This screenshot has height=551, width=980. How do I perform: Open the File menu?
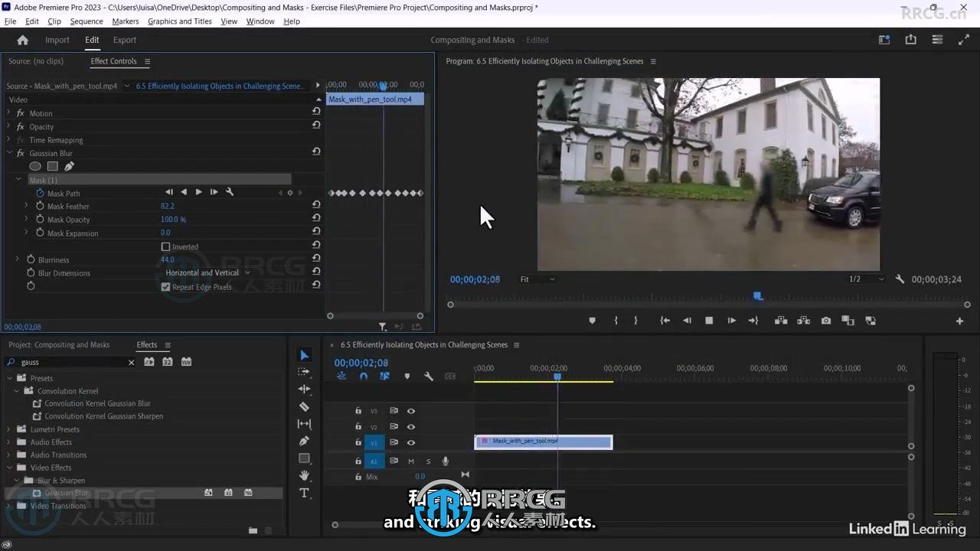point(10,21)
